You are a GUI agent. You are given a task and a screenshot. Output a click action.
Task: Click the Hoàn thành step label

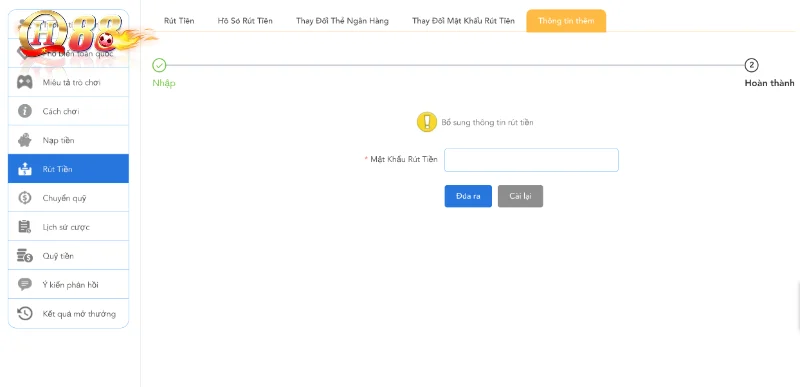(769, 83)
